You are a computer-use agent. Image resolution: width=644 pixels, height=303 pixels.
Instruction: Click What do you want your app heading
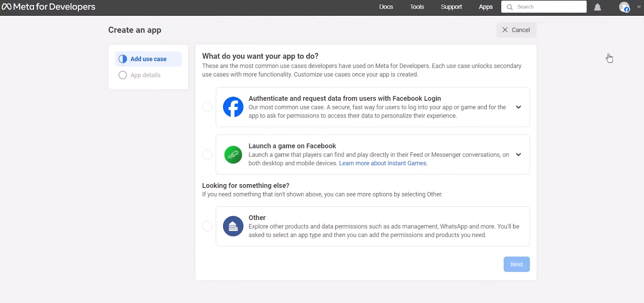coord(260,56)
